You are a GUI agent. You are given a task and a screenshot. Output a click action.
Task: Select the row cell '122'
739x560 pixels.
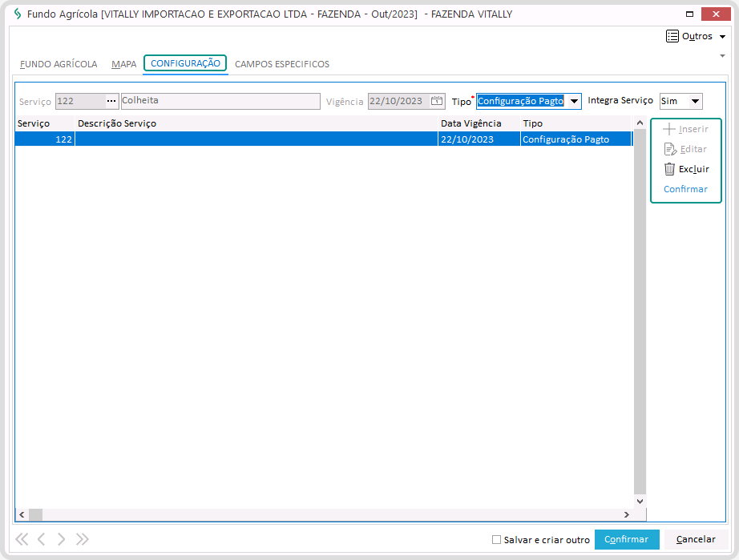(45, 139)
